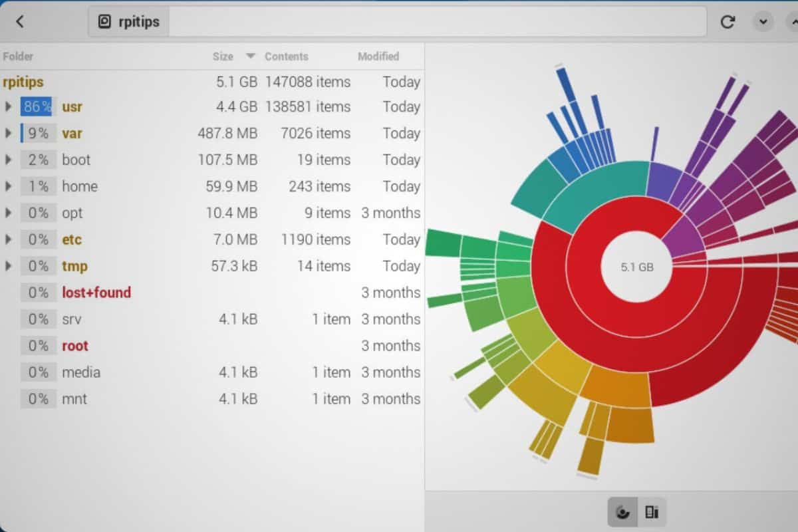The image size is (798, 532).
Task: Sort by Modified column header
Action: 378,57
